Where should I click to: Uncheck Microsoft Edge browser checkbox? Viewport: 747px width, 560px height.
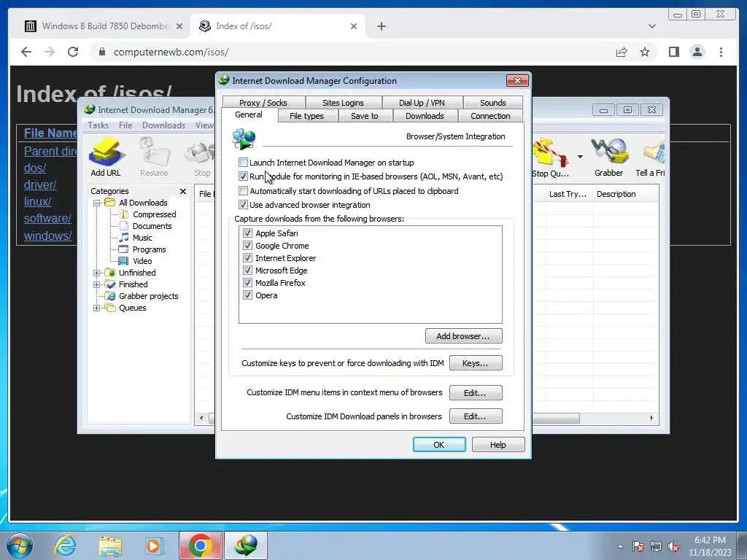[x=247, y=270]
